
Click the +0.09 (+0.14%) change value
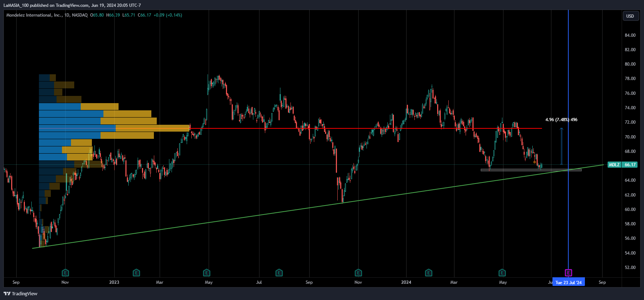click(x=168, y=15)
